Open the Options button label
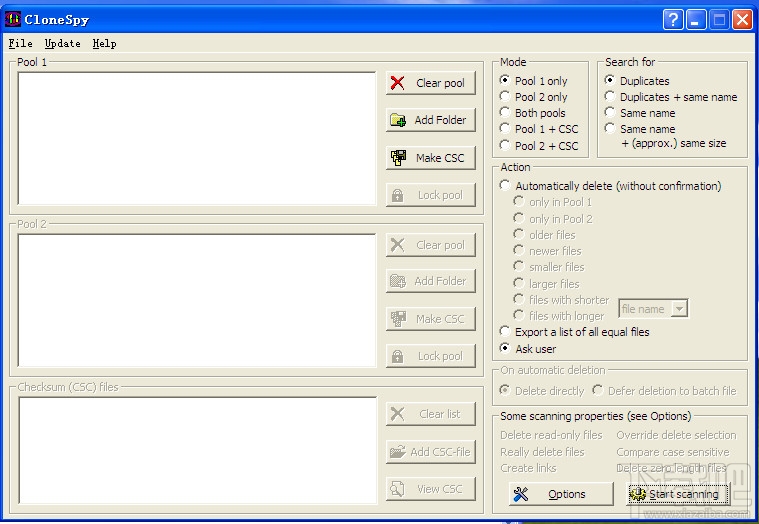Screen dimensions: 759x524 tap(567, 494)
